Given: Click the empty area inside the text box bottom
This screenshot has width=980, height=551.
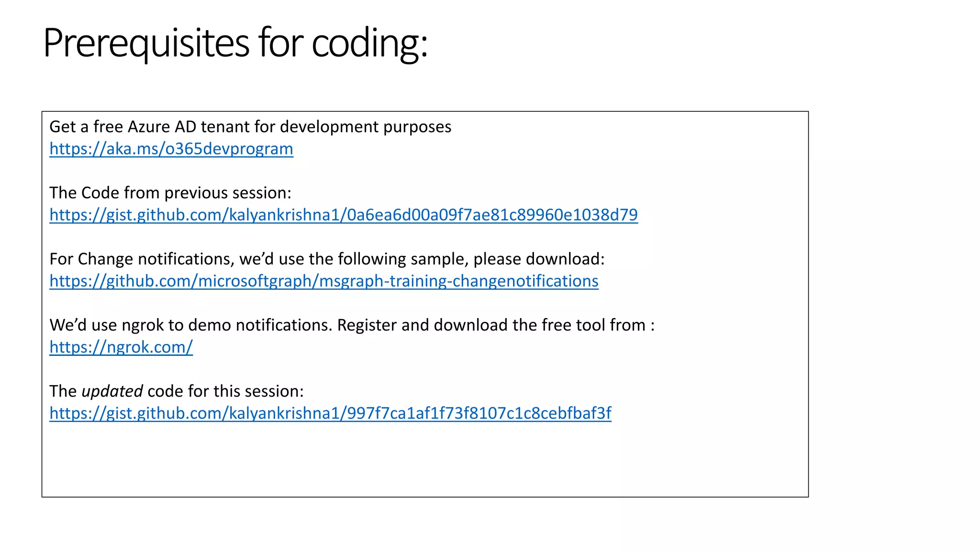Looking at the screenshot, I should [424, 459].
